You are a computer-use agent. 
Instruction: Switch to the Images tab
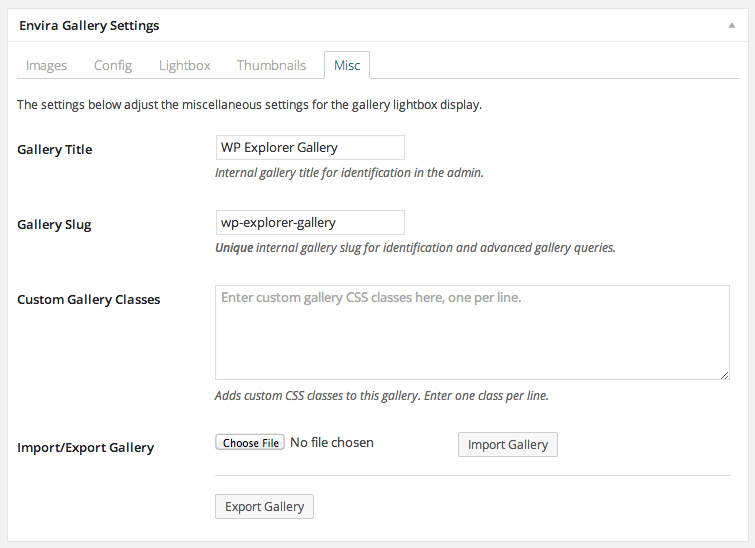point(46,65)
